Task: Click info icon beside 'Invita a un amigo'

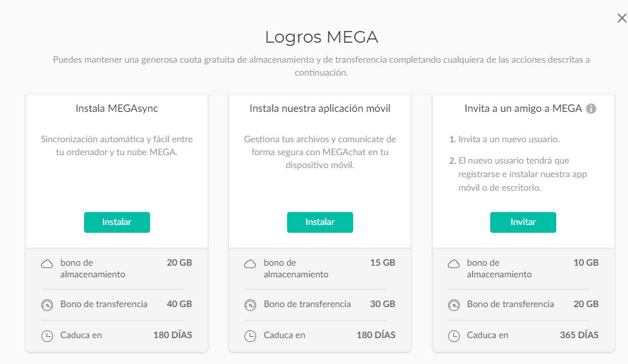Action: click(590, 109)
